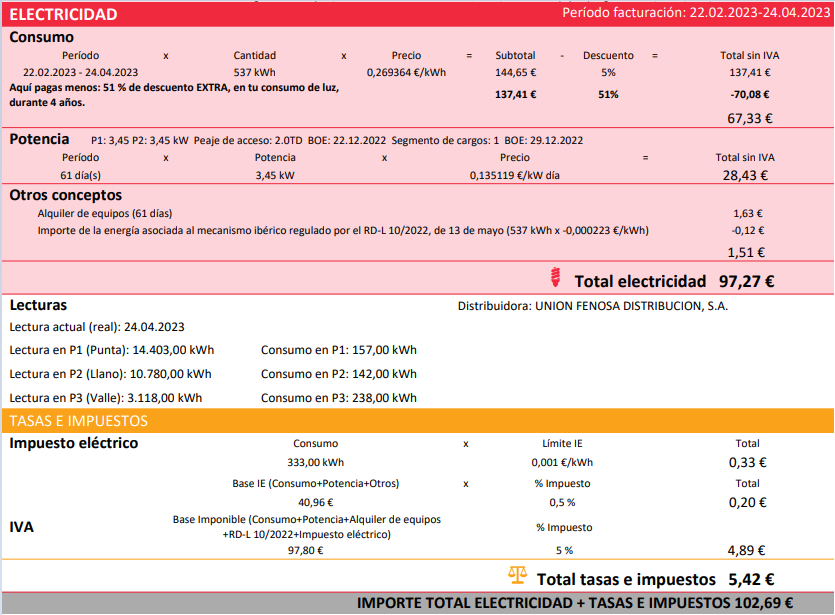835x615 pixels.
Task: Click the -70,08 € discount amount
Action: coord(750,95)
